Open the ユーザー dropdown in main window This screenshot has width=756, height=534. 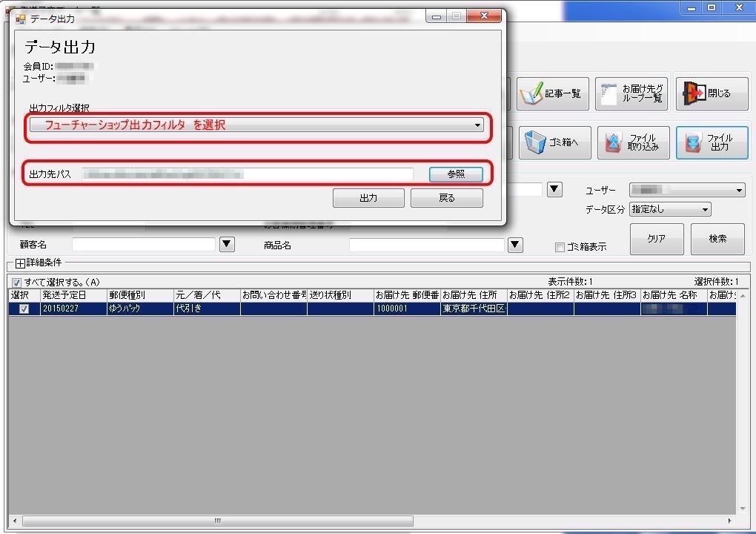(687, 190)
